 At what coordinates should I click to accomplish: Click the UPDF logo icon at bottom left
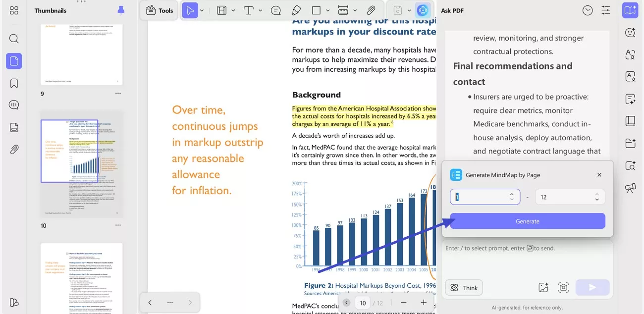(14, 302)
